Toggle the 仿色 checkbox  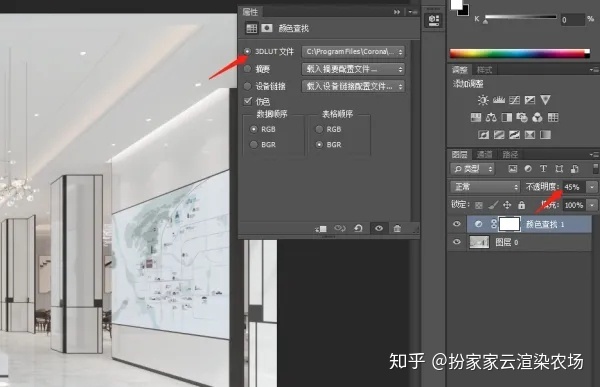pos(248,101)
